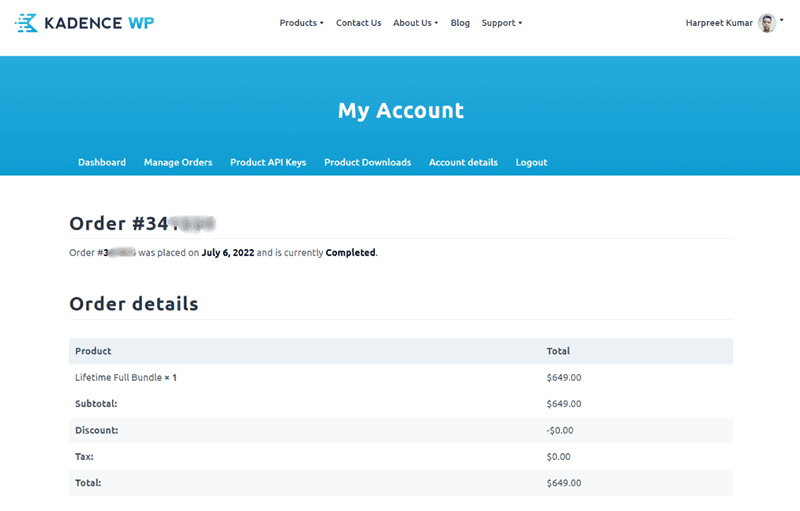Select the Product API Keys tab
The width and height of the screenshot is (800, 511).
pyautogui.click(x=268, y=162)
